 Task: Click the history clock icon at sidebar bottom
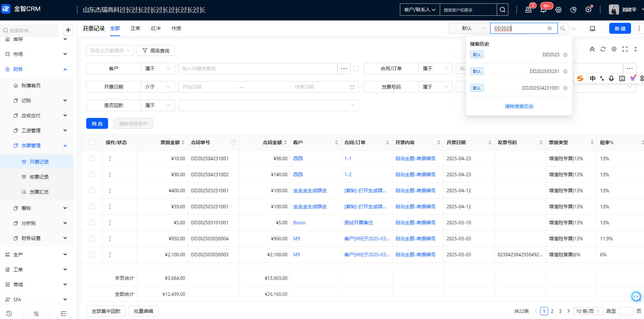(9, 314)
